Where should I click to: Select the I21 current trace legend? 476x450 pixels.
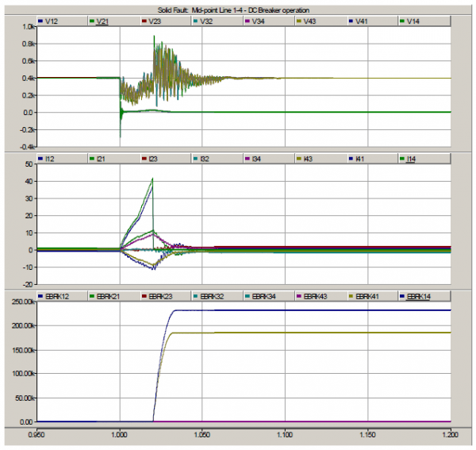tap(113, 159)
